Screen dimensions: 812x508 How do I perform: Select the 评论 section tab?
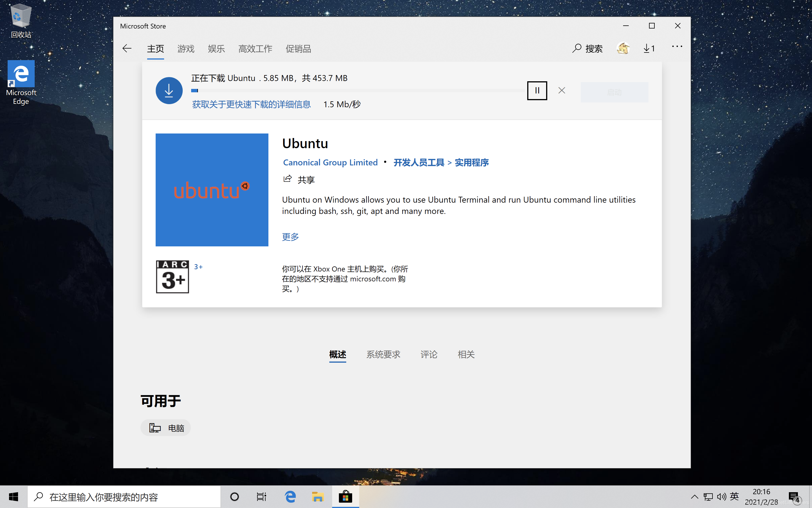pyautogui.click(x=429, y=354)
